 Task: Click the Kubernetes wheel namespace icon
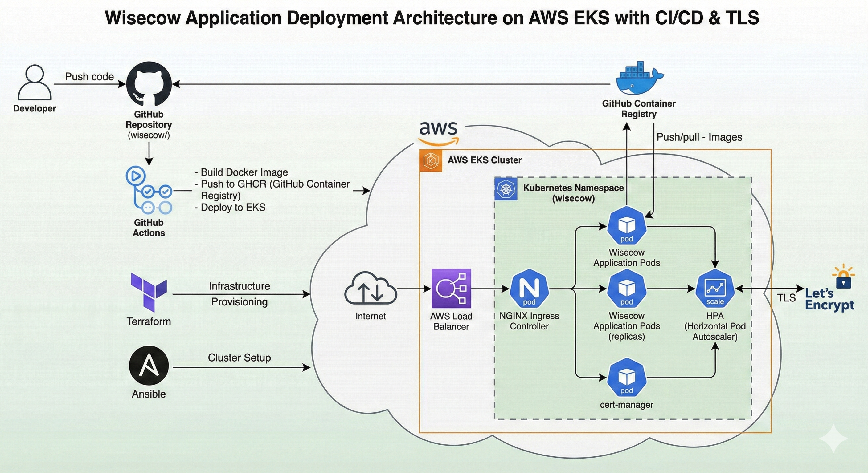(506, 189)
